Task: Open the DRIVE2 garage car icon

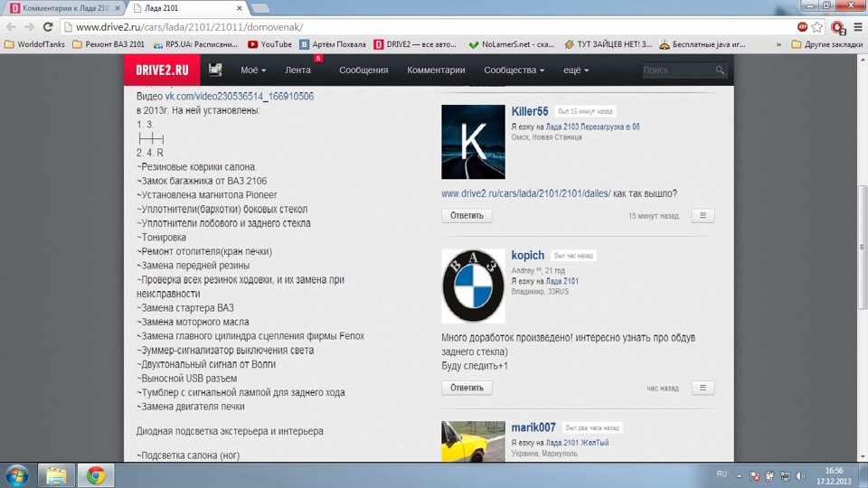Action: pos(215,70)
